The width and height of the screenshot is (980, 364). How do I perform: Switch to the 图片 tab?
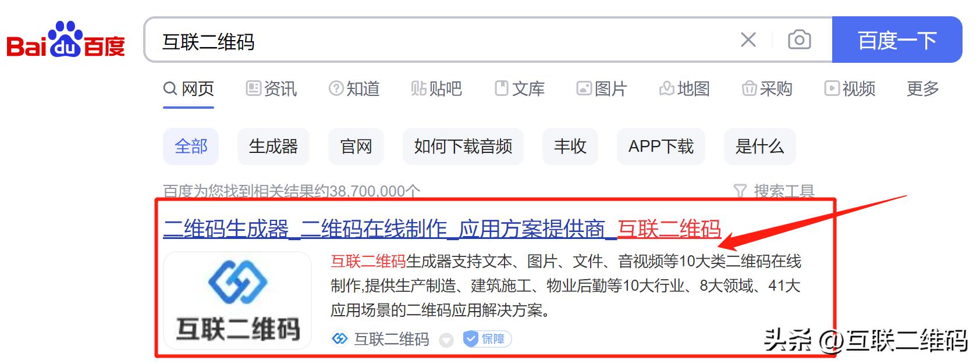602,89
